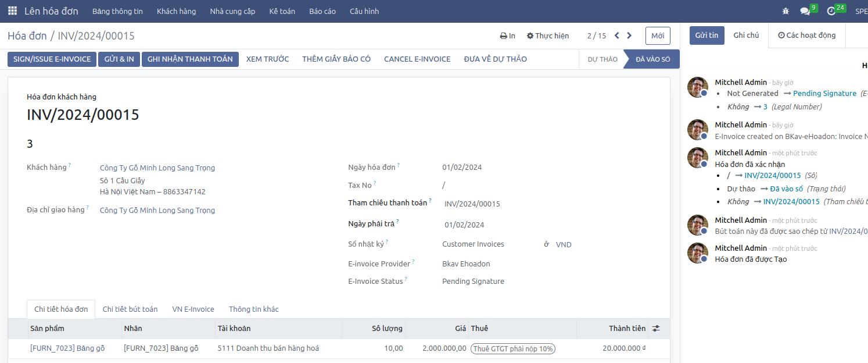Screen dimensions: 868x363
Task: Open the Kế toán menu
Action: coord(282,11)
